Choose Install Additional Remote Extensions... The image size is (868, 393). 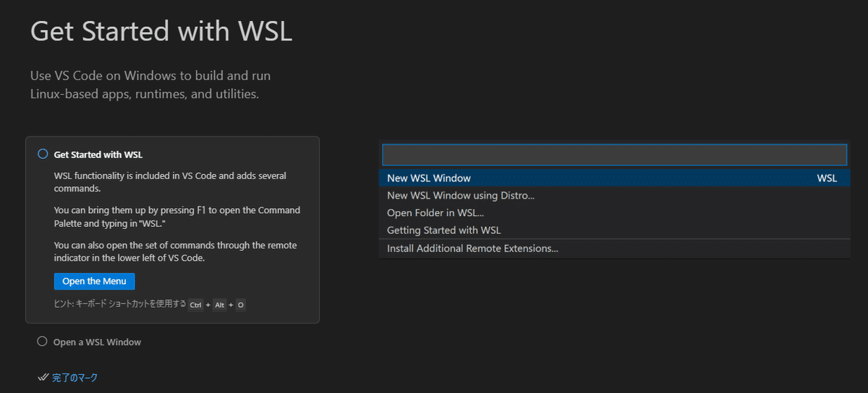(472, 249)
